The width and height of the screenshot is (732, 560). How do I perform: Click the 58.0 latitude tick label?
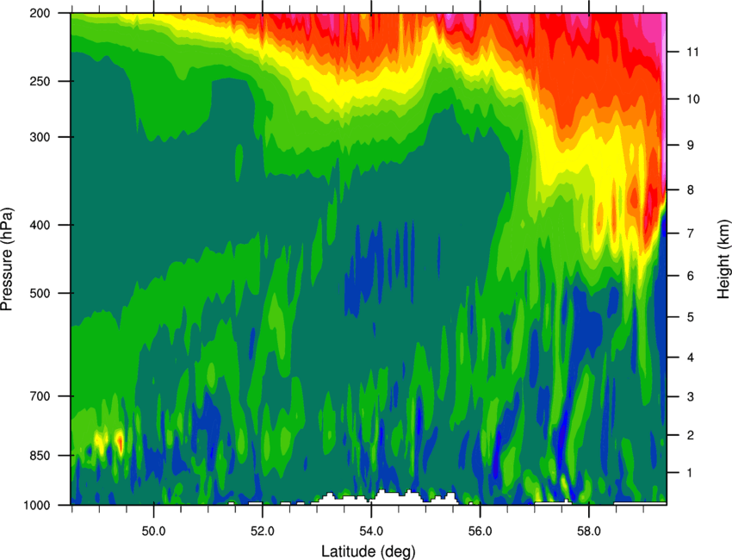tap(589, 531)
